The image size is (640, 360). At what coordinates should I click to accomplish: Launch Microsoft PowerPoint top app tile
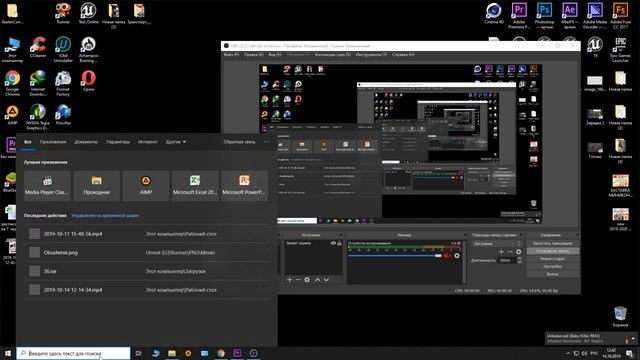coord(244,186)
